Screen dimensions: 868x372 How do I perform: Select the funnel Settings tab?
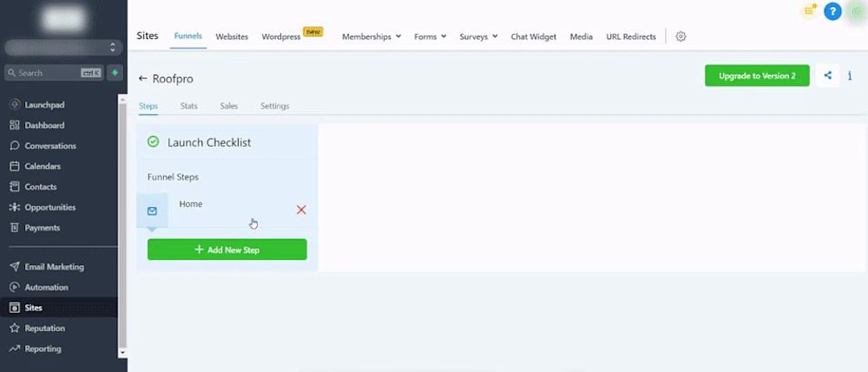(x=274, y=106)
